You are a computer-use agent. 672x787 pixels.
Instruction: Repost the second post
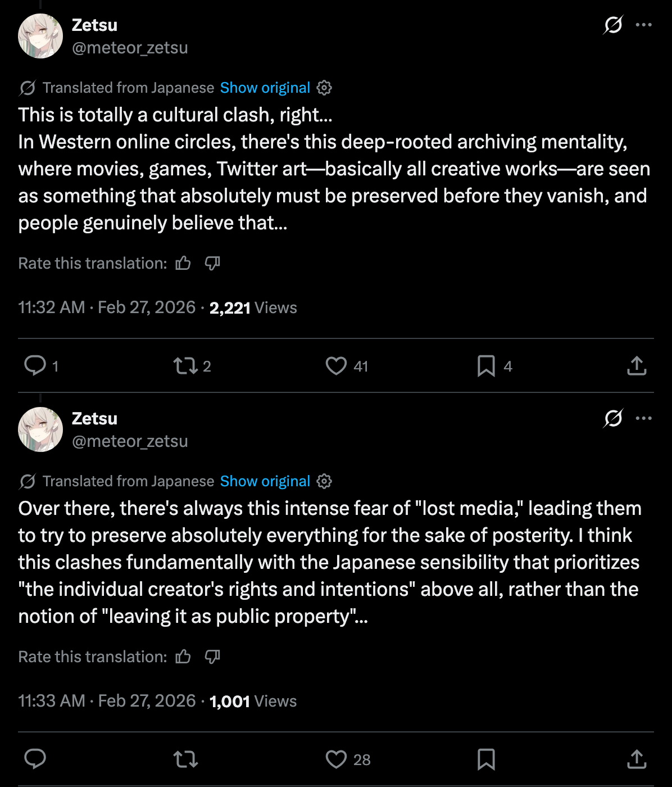pyautogui.click(x=185, y=759)
